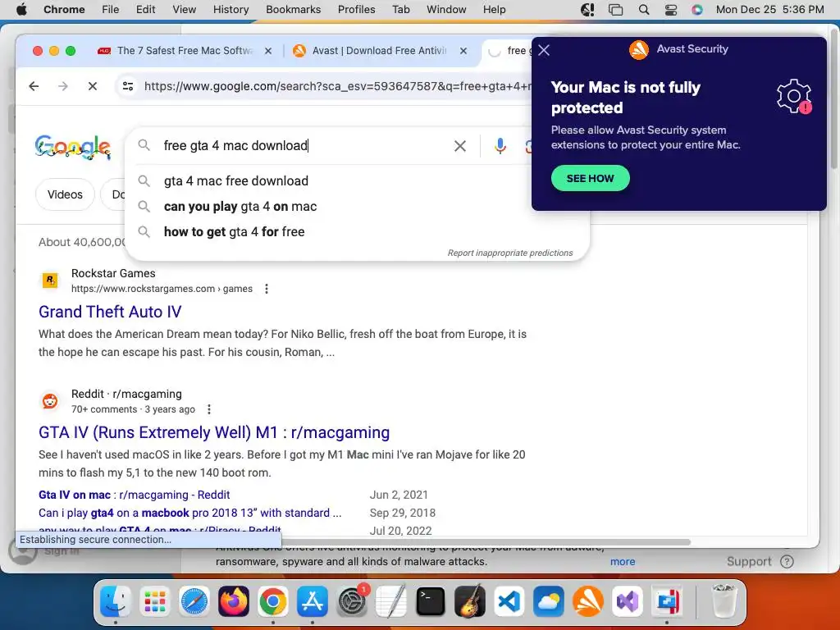The image size is (840, 630).
Task: Open Visual Studio Code from the Dock
Action: click(x=509, y=601)
